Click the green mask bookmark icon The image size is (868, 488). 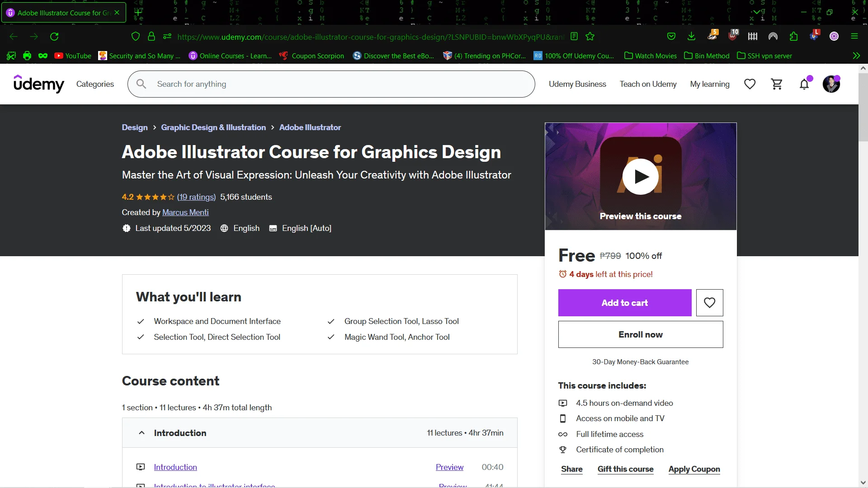[43, 56]
